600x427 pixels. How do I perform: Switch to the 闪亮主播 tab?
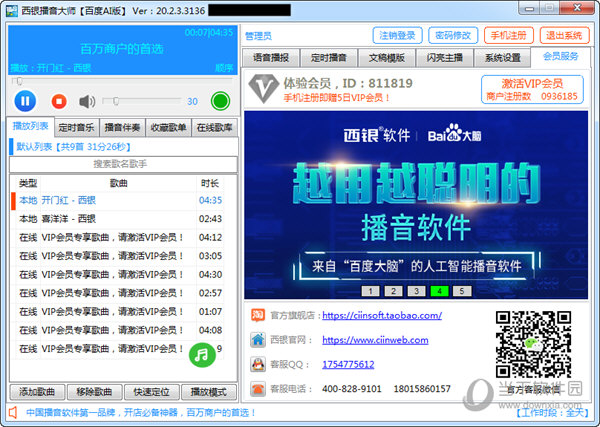pos(445,58)
